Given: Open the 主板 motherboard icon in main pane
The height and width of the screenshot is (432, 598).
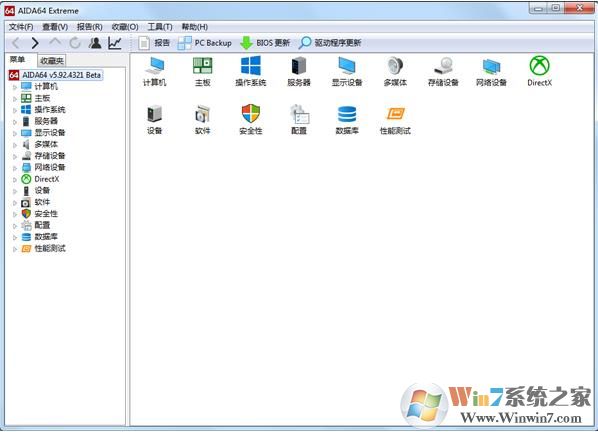Looking at the screenshot, I should (x=203, y=71).
